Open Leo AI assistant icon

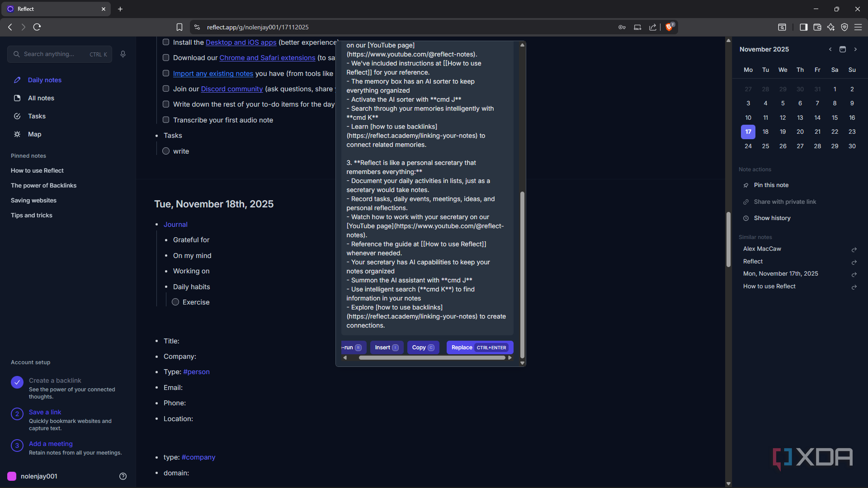[x=831, y=27]
